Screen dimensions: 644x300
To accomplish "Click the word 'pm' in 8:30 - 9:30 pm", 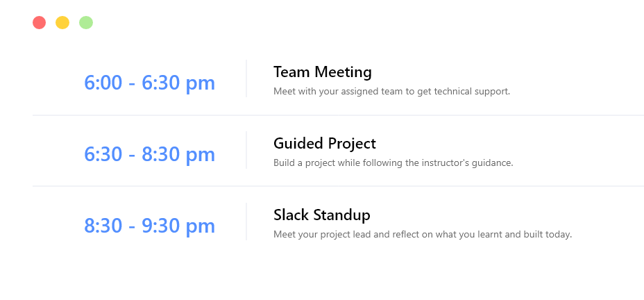I will coord(201,228).
